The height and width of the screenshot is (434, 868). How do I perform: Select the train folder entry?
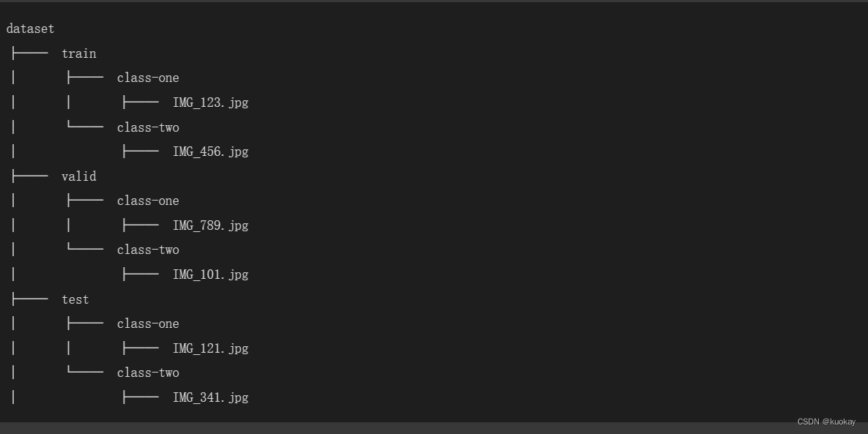78,53
